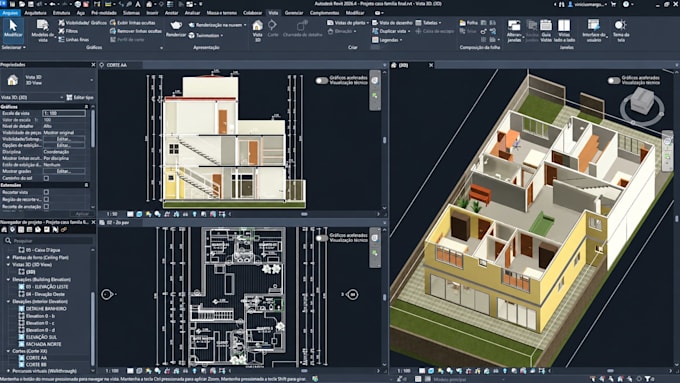Switch to Arquitetura ribbon tab
The height and width of the screenshot is (383, 680).
tap(36, 13)
